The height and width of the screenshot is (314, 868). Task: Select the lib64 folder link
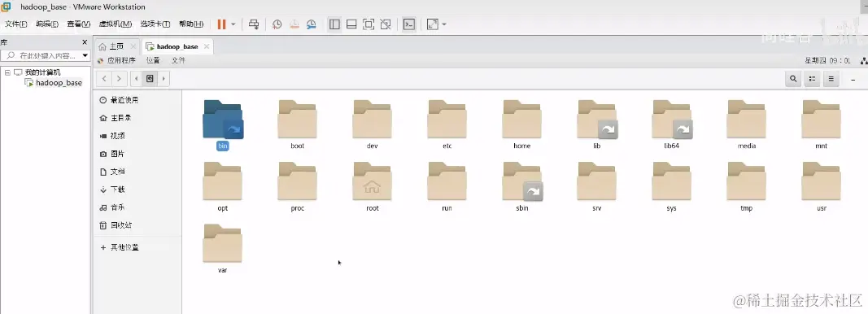coord(671,124)
